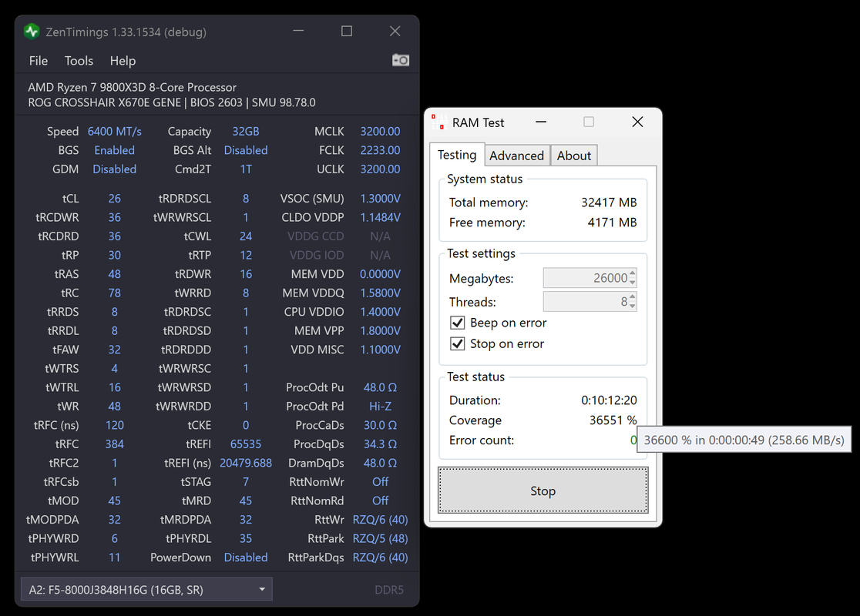860x616 pixels.
Task: Click the Cmd2T value 1T
Action: pos(246,169)
